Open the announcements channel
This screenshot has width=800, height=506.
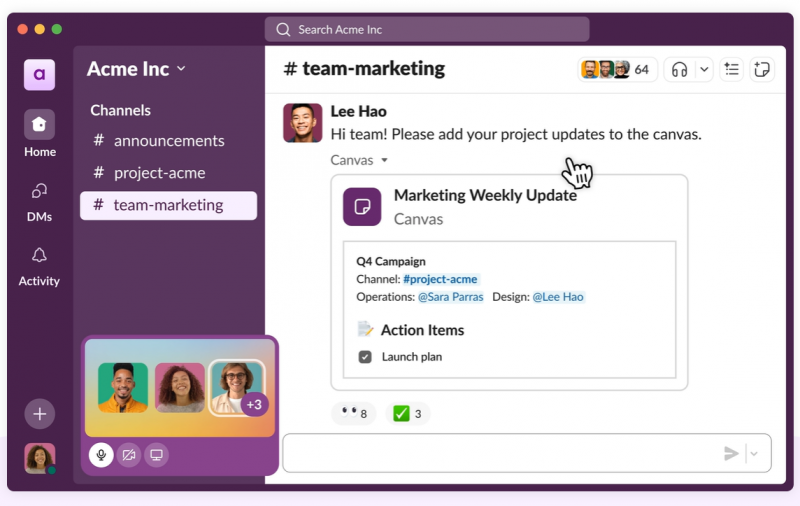tap(168, 141)
